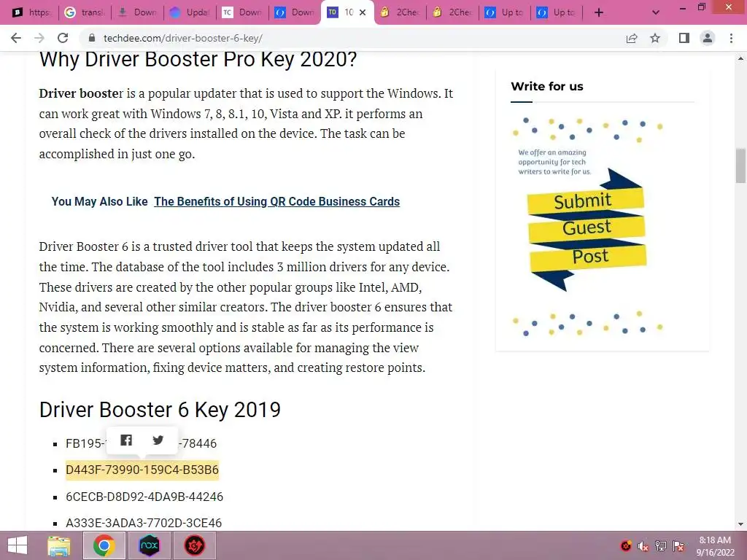The width and height of the screenshot is (747, 560).
Task: Click the scrollbar down arrow
Action: [740, 524]
